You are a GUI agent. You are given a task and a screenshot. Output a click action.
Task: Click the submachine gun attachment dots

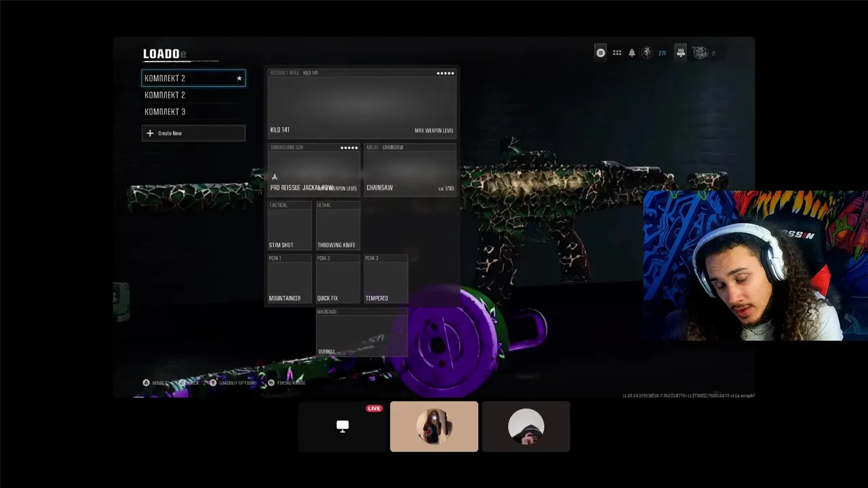349,148
